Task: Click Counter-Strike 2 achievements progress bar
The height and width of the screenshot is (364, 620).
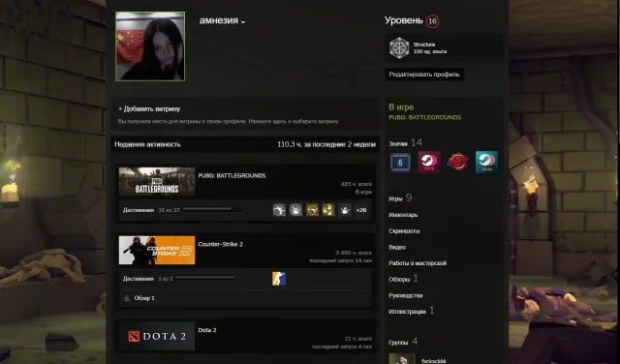Action: click(205, 278)
